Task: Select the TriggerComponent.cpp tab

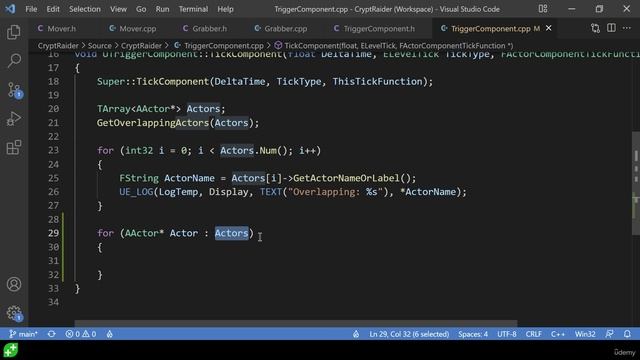Action: (x=490, y=28)
